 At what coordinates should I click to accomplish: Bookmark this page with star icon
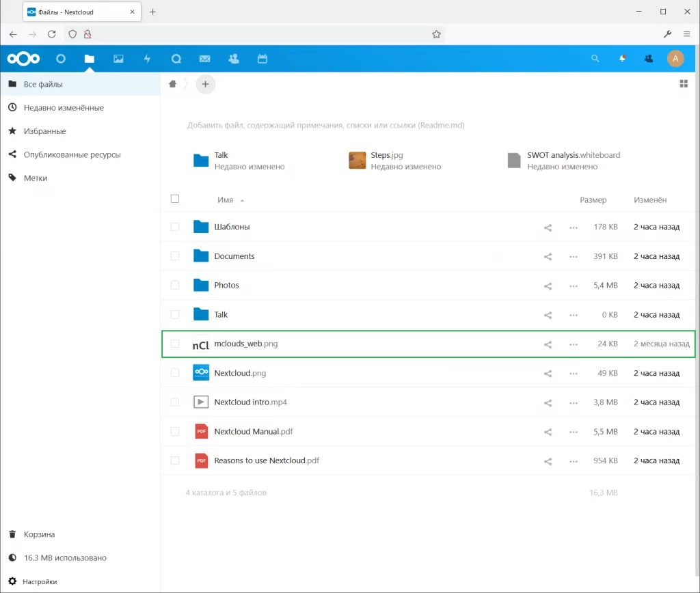click(436, 34)
